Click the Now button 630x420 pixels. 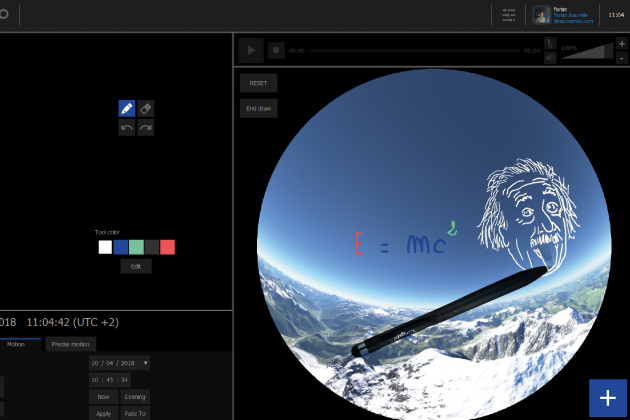(103, 397)
